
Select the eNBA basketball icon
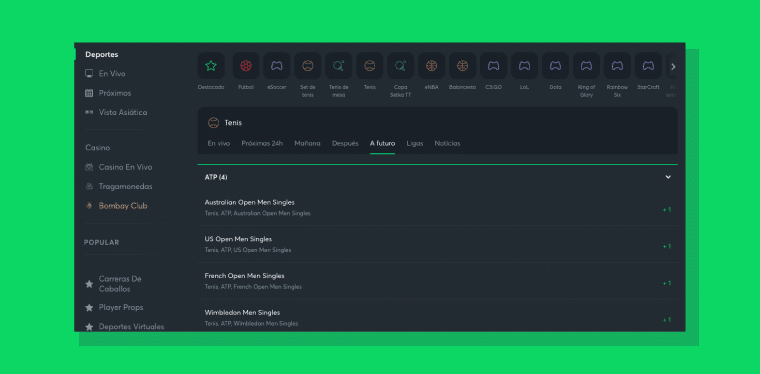pos(431,66)
